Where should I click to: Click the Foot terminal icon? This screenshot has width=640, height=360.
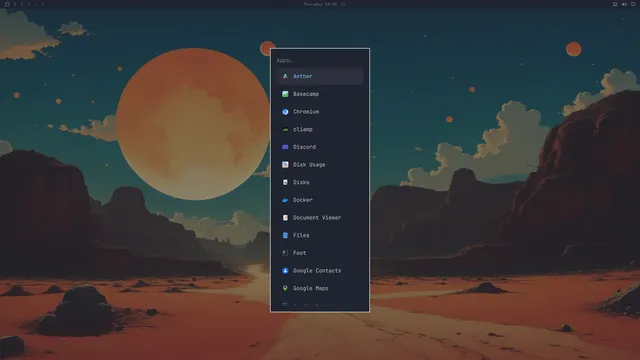(285, 253)
